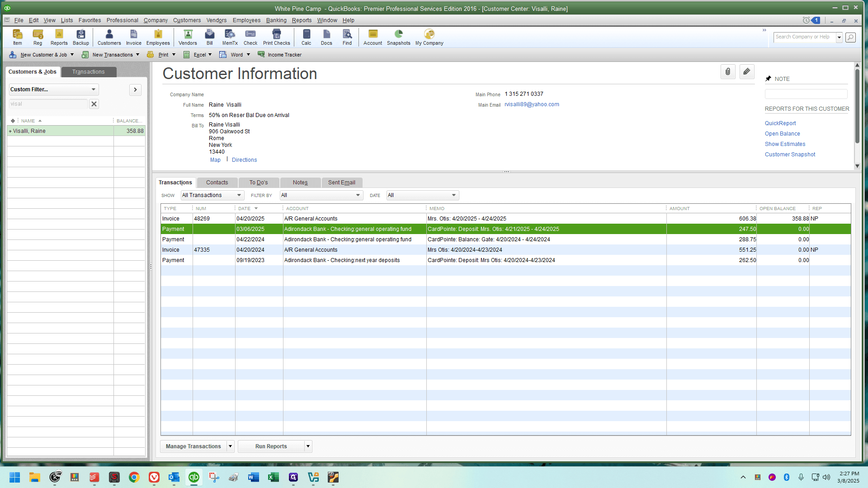Open the My Company icon
868x488 pixels.
click(429, 37)
